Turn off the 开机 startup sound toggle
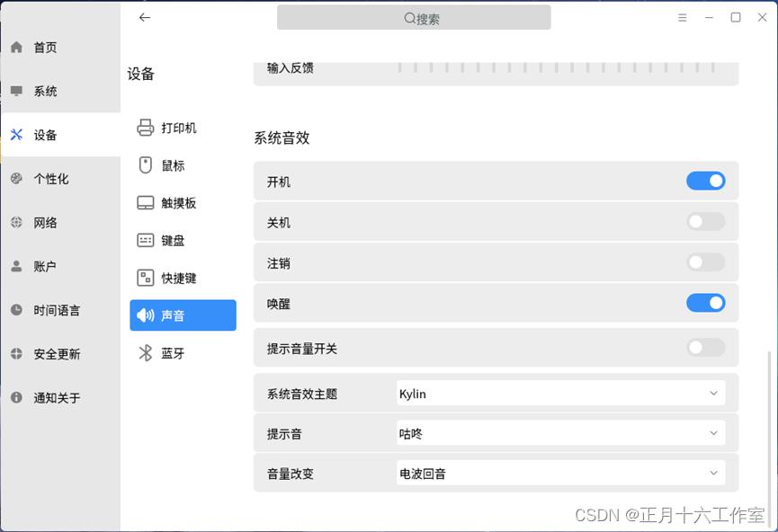Viewport: 778px width, 532px height. pyautogui.click(x=705, y=181)
